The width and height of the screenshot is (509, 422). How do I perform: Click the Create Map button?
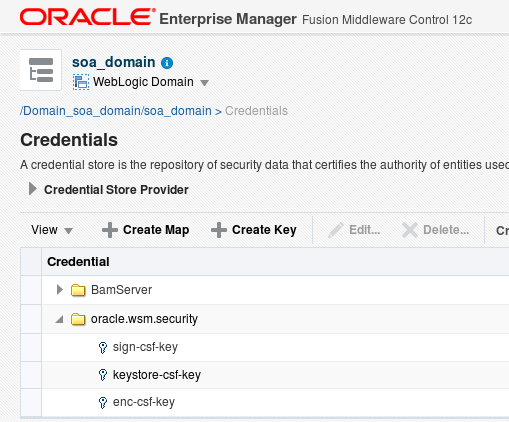[146, 230]
